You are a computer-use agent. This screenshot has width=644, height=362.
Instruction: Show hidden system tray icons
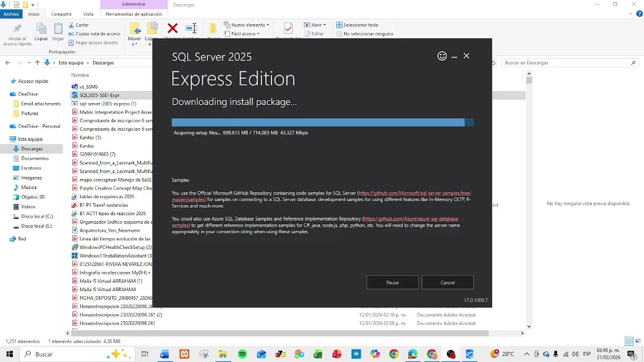527,354
